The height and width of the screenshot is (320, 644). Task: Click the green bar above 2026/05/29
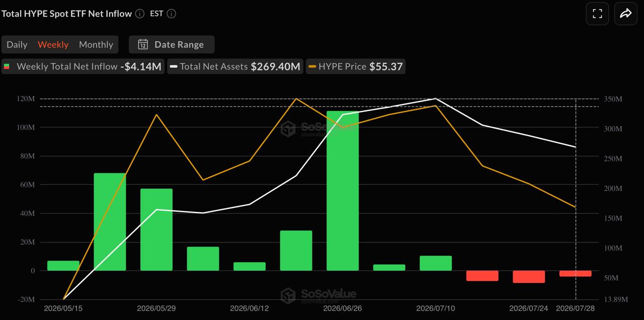(156, 230)
